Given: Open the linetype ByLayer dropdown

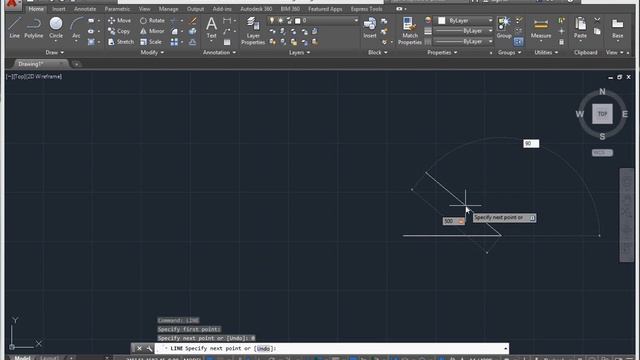Looking at the screenshot, I should tap(490, 42).
